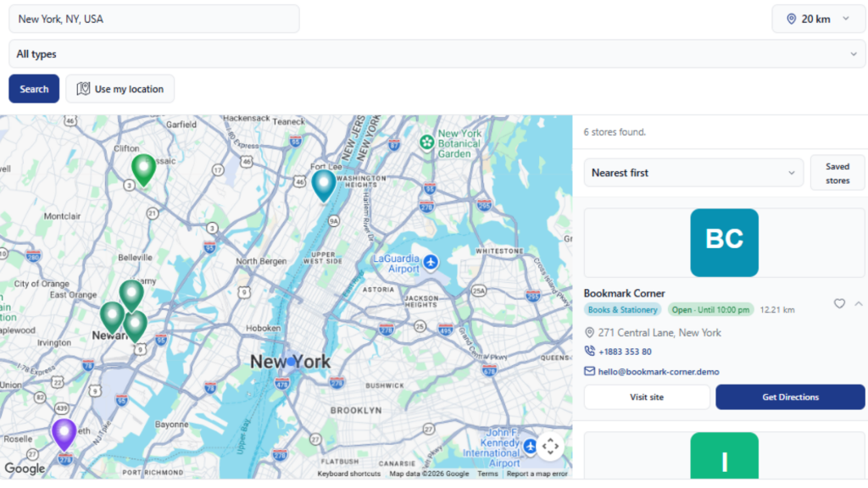Click the blue Search button
868x488 pixels.
click(34, 88)
